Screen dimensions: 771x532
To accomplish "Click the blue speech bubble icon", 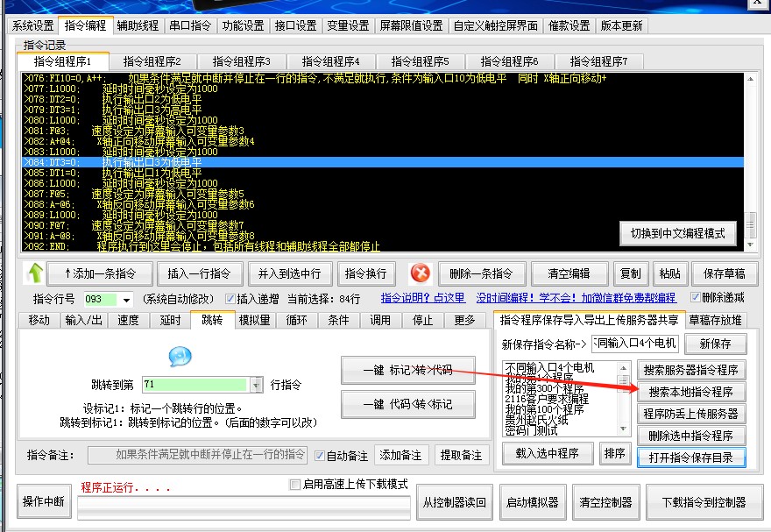I will point(180,357).
